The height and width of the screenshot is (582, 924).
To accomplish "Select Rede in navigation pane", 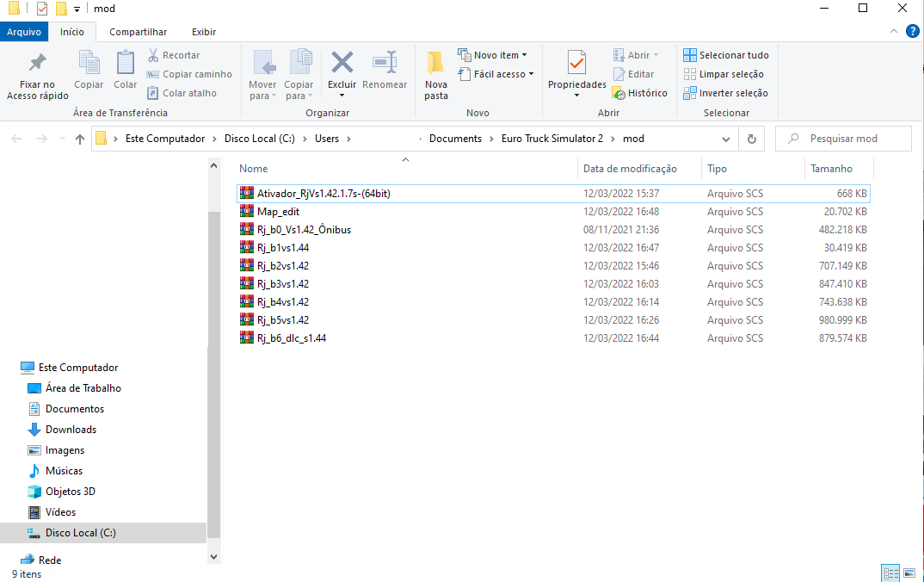I will 41,560.
